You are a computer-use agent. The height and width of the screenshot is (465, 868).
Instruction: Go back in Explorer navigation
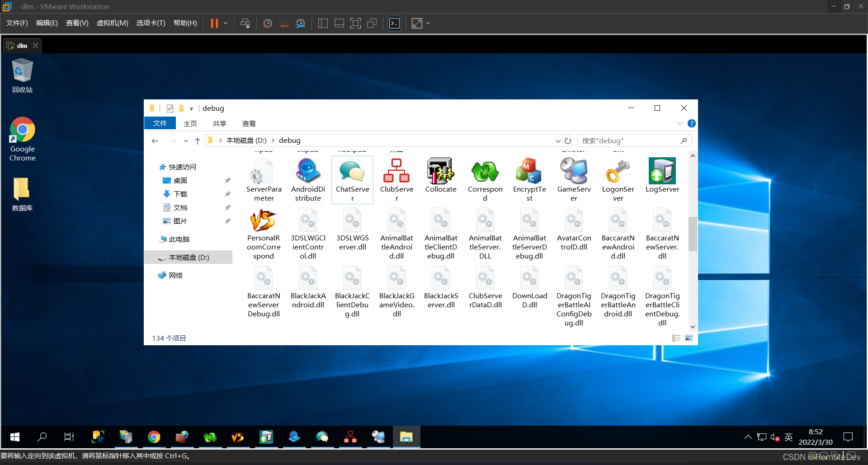coord(155,141)
